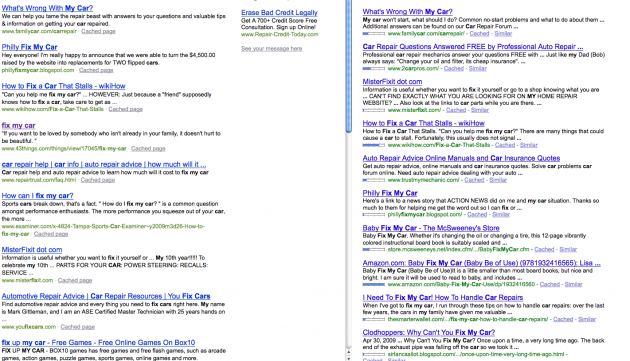Click 'Cached page' beside www.misterfixit.com in left results

point(75,281)
